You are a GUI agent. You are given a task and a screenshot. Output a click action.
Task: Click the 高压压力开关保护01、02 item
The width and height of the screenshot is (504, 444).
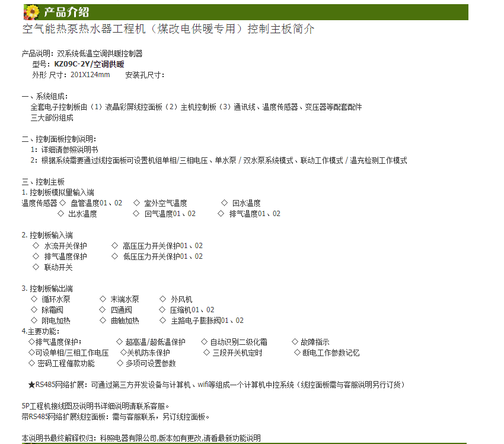[162, 246]
